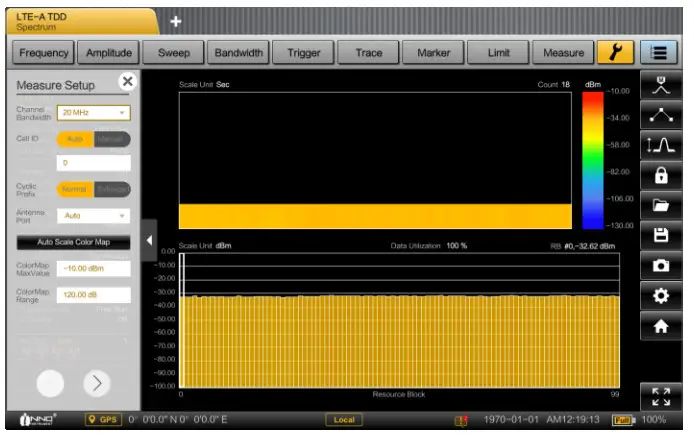The image size is (694, 444).
Task: Click Auto Scale Color Map button
Action: 73,243
